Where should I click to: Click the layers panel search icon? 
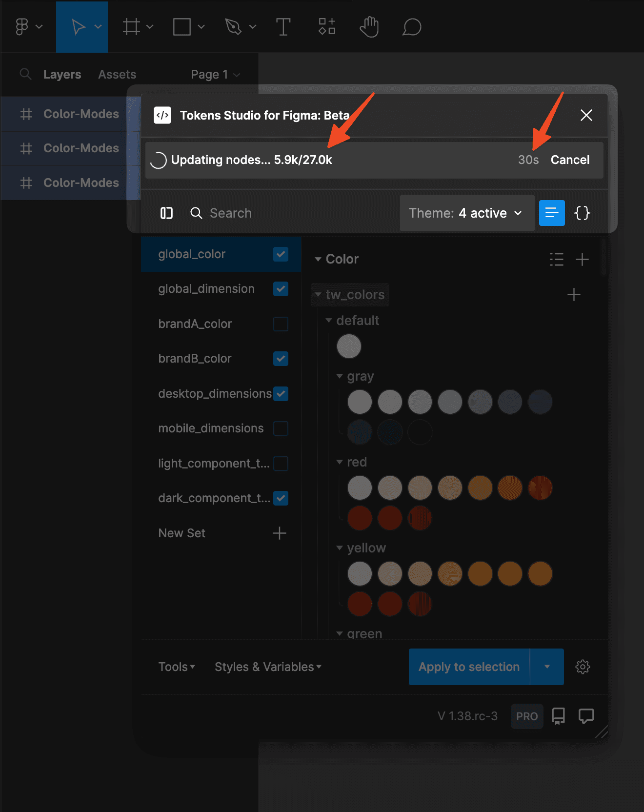pyautogui.click(x=25, y=74)
